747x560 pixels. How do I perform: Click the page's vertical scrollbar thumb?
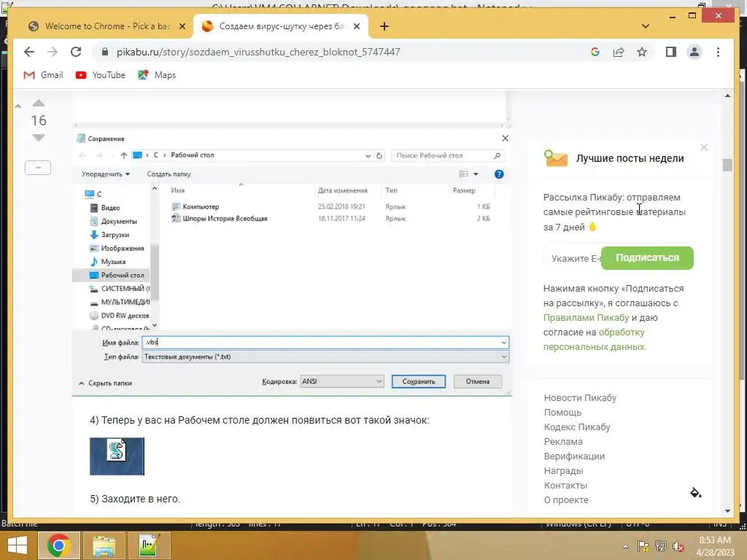[x=727, y=165]
